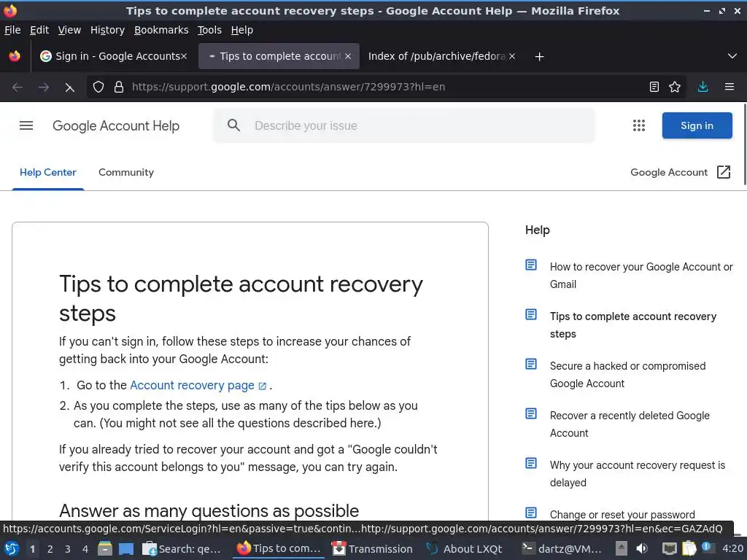Screen dimensions: 747x560
Task: Close the Sign in - Google Accounts tab
Action: [183, 56]
